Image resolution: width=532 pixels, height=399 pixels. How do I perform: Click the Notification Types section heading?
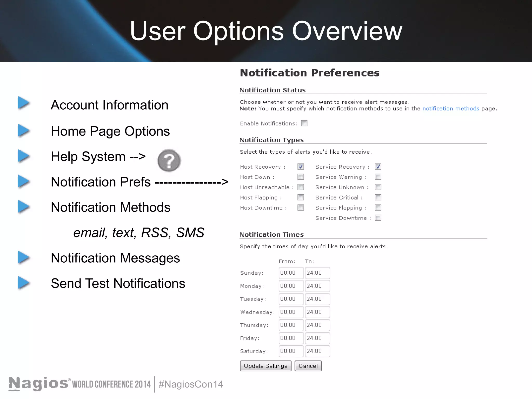(272, 140)
